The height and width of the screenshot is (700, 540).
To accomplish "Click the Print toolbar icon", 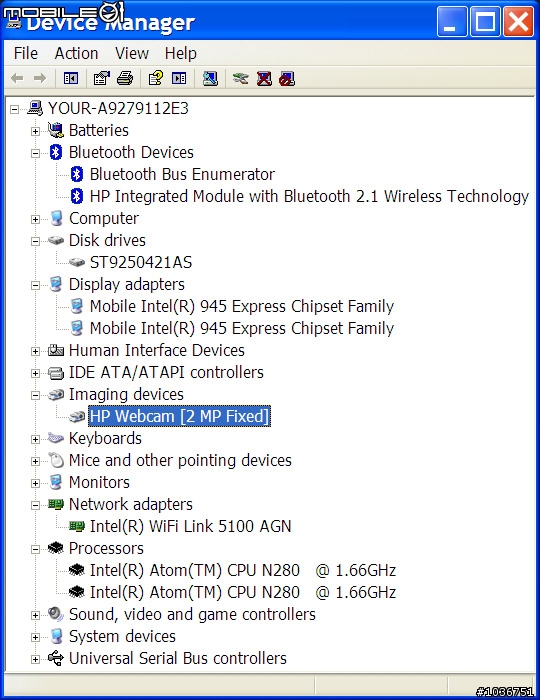I will coord(125,79).
